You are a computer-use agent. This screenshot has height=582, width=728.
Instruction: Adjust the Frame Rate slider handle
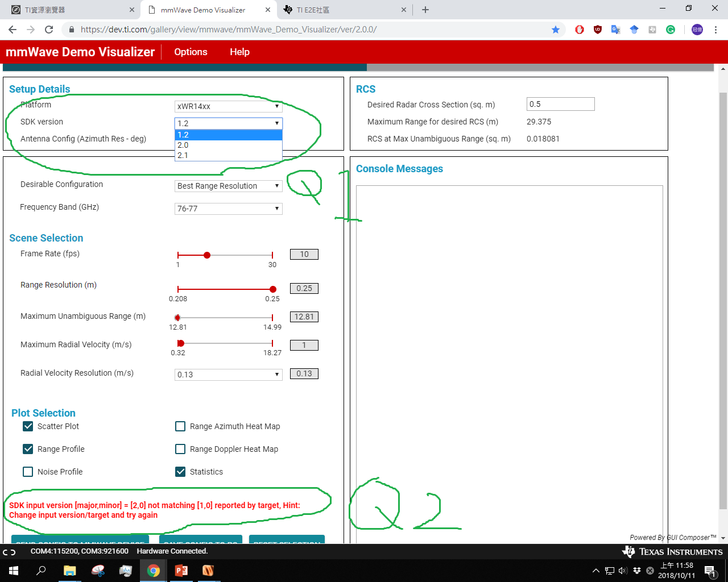(207, 255)
